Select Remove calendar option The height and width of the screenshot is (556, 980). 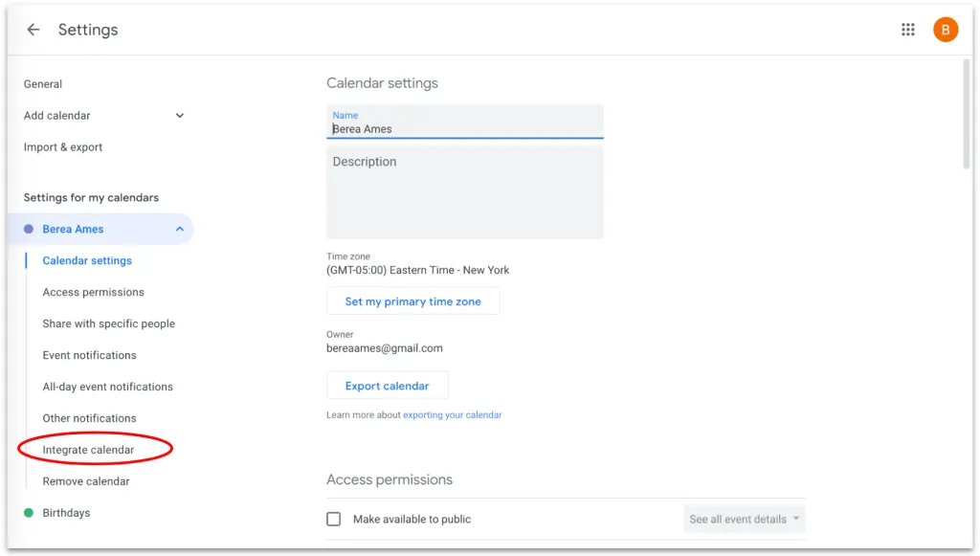86,481
